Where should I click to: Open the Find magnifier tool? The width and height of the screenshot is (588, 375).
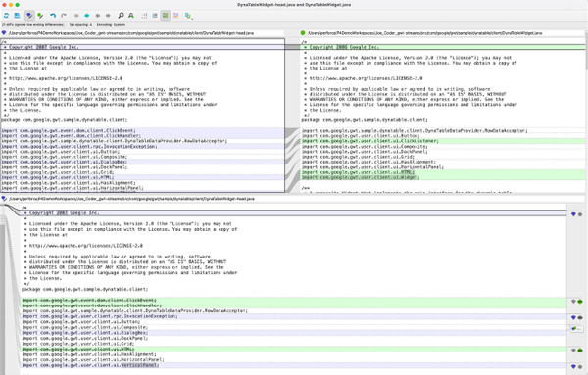(121, 16)
